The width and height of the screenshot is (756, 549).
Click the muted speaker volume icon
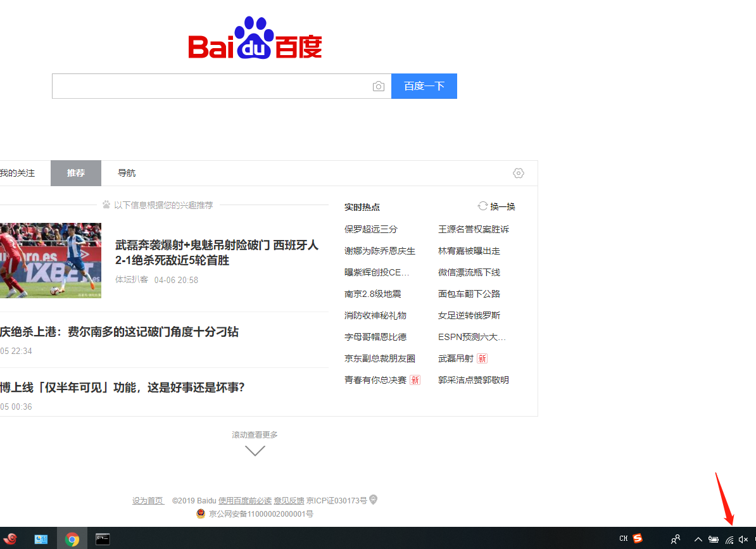point(743,540)
